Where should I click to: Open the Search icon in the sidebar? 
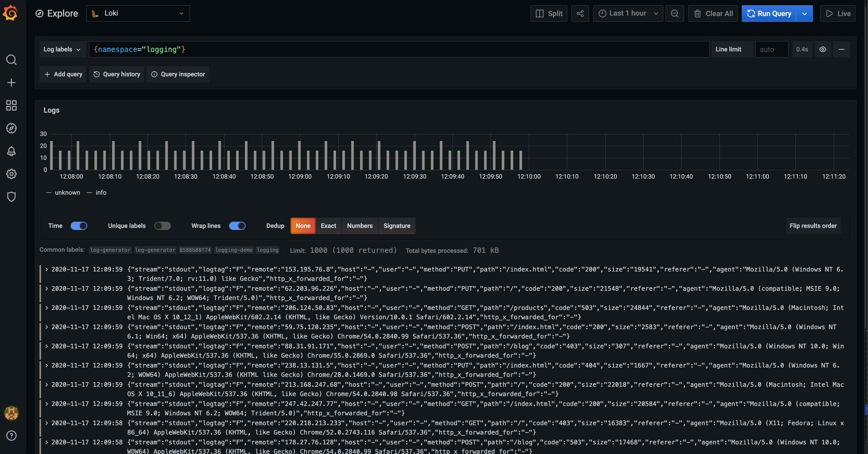pyautogui.click(x=11, y=60)
